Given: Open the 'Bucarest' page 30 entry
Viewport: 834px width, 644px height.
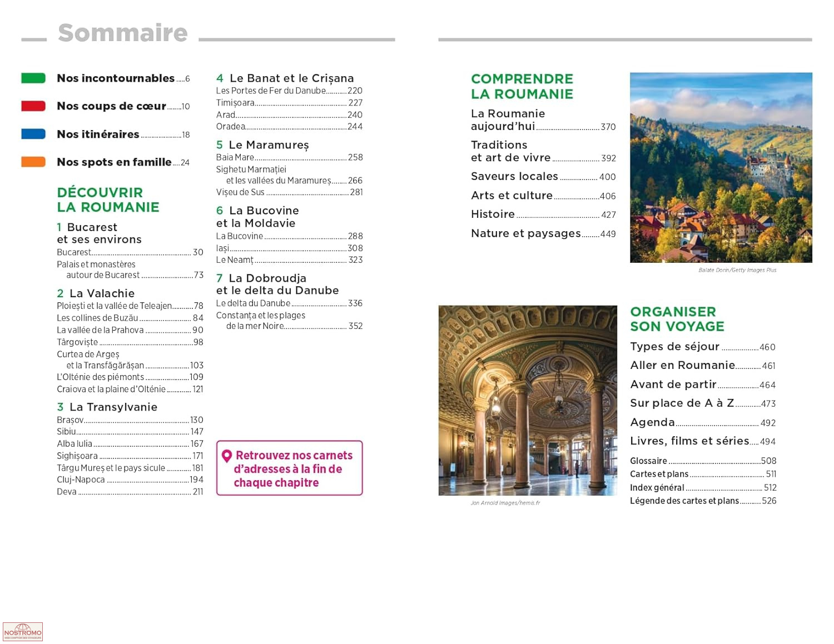Looking at the screenshot, I should tap(130, 252).
